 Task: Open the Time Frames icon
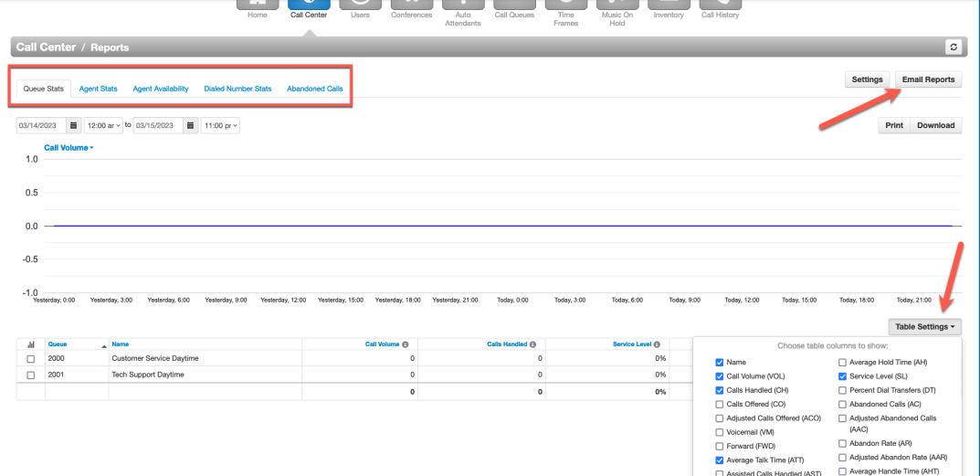point(565,5)
